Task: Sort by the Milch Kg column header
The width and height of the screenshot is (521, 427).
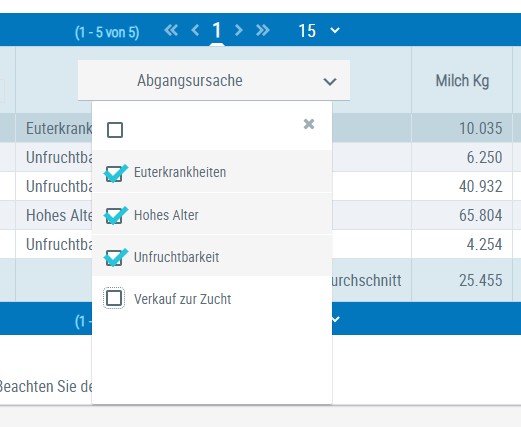Action: (x=462, y=81)
